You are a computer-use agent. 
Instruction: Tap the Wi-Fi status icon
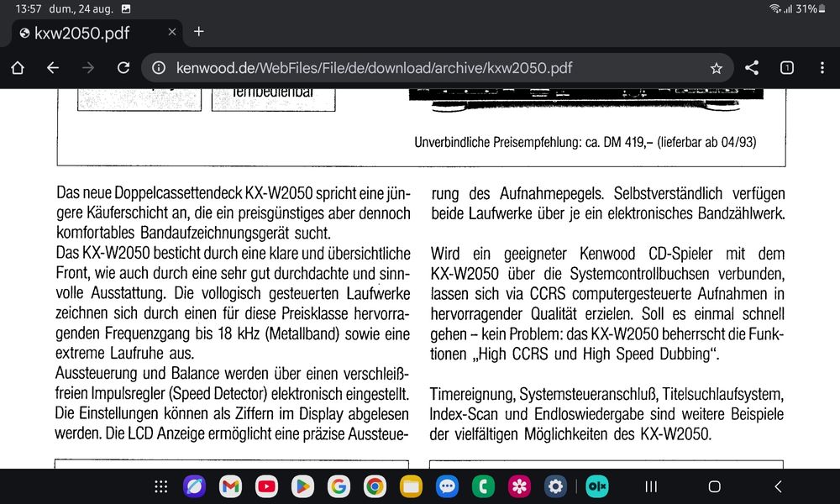774,8
